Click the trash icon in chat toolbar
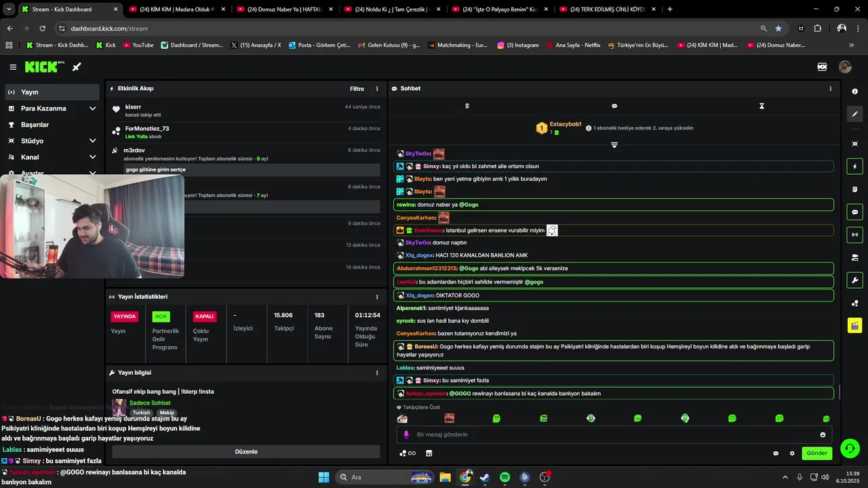The width and height of the screenshot is (868, 488). coord(467,106)
